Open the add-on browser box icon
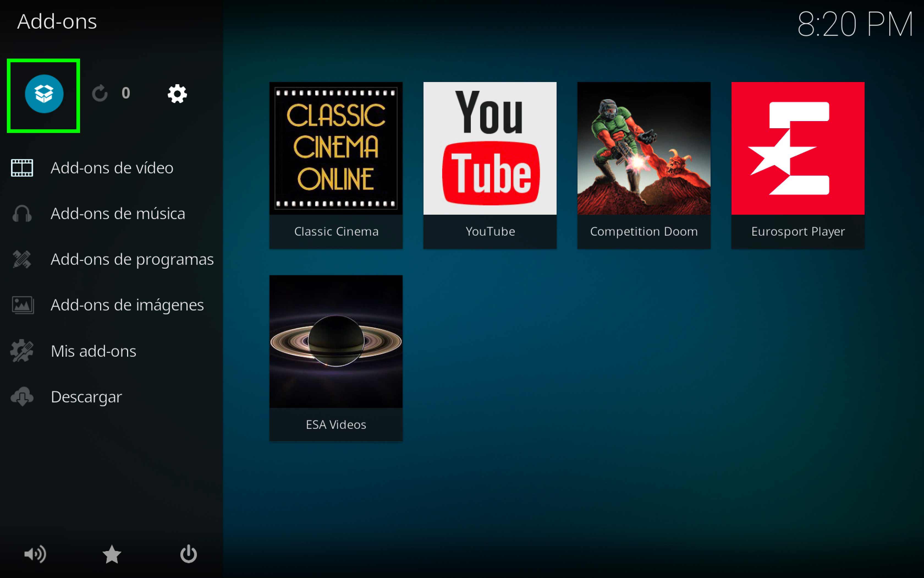924x578 pixels. coord(44,94)
